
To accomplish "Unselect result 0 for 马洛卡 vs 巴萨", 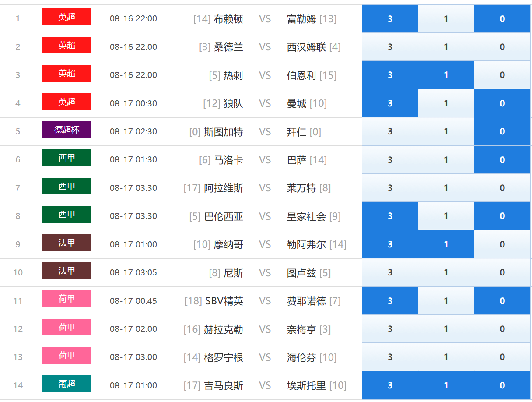I will click(x=502, y=160).
